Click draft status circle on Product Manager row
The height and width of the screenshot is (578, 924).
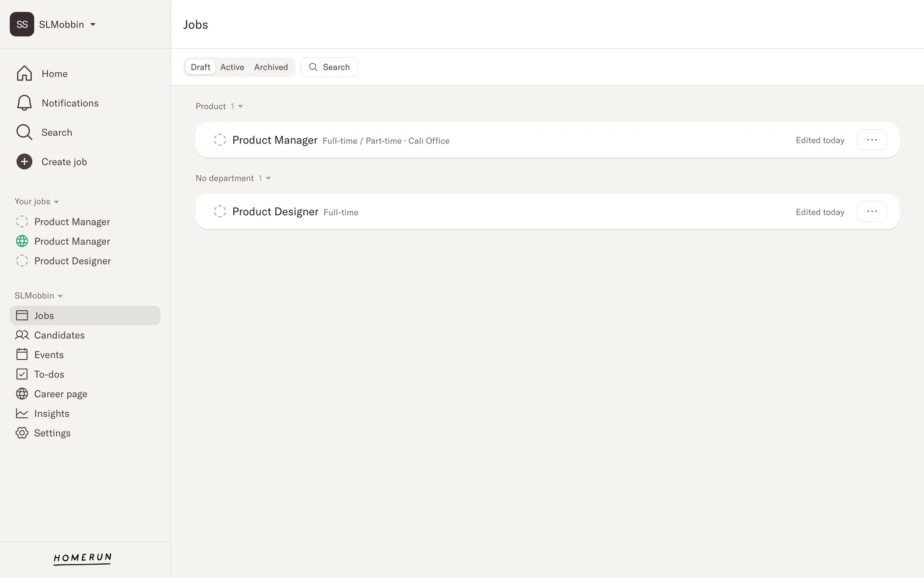220,140
